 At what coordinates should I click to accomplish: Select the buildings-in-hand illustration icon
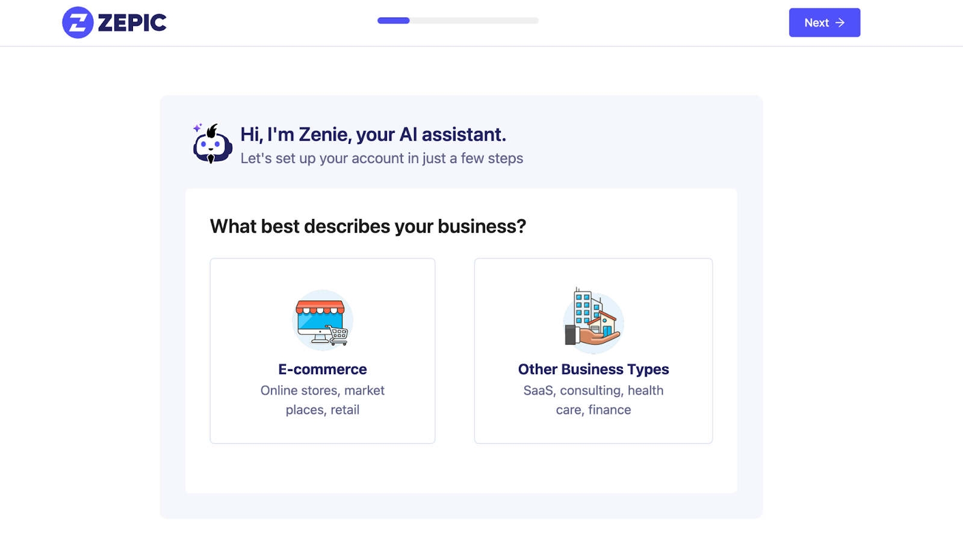coord(593,319)
